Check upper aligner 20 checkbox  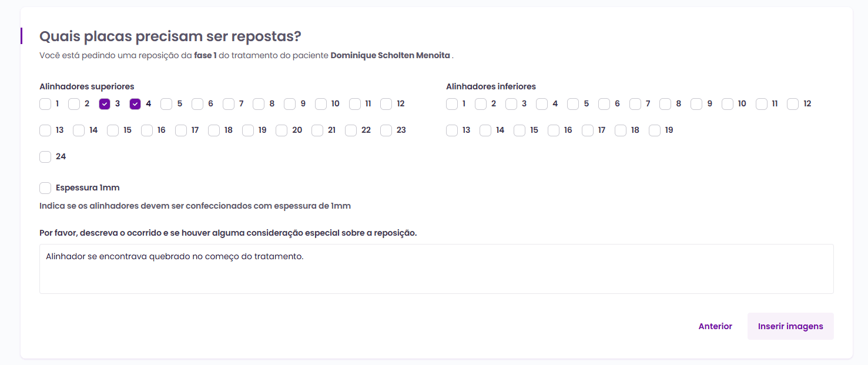(x=281, y=130)
